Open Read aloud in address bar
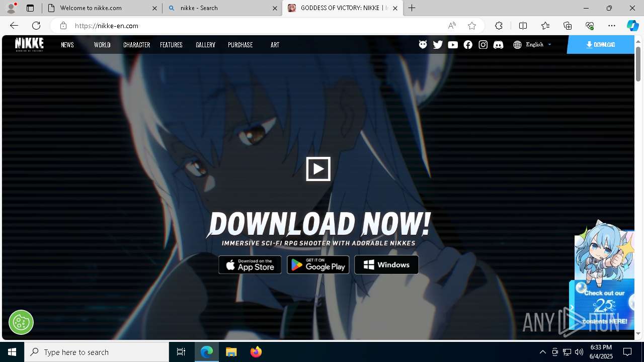 (x=452, y=26)
